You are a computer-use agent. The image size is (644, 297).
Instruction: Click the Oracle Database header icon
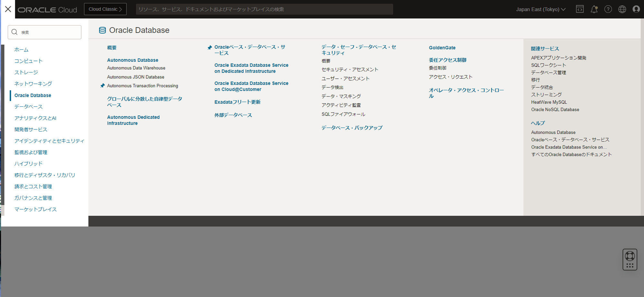[102, 30]
